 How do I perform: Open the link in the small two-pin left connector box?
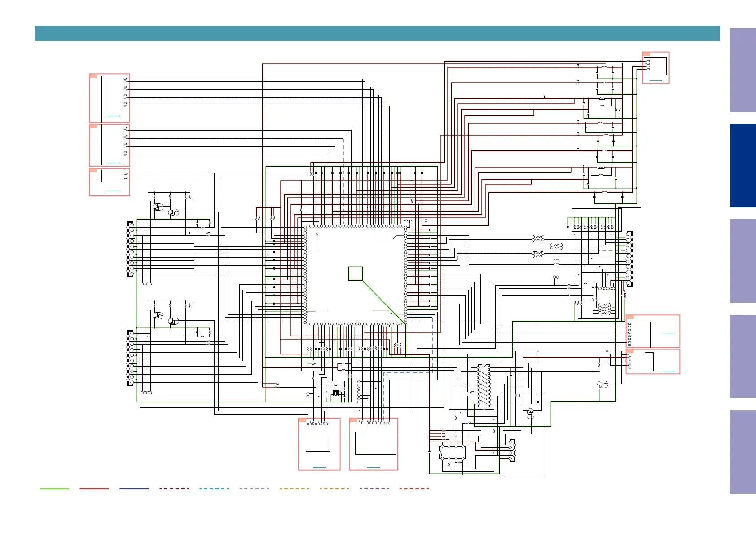point(114,191)
